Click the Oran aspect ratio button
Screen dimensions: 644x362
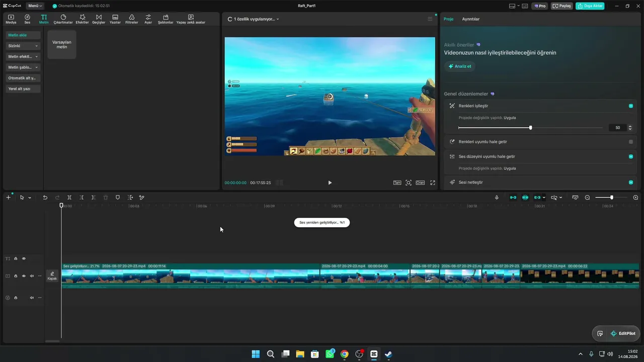coord(420,183)
